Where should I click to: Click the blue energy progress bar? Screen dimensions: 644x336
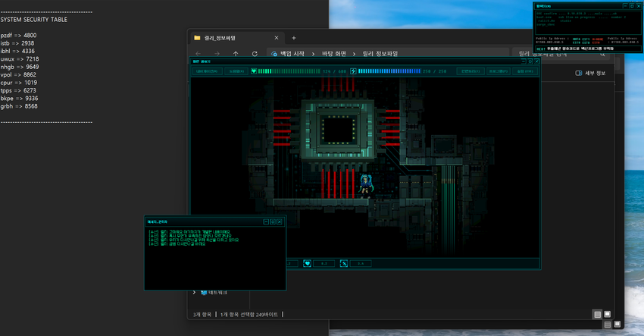pyautogui.click(x=389, y=71)
